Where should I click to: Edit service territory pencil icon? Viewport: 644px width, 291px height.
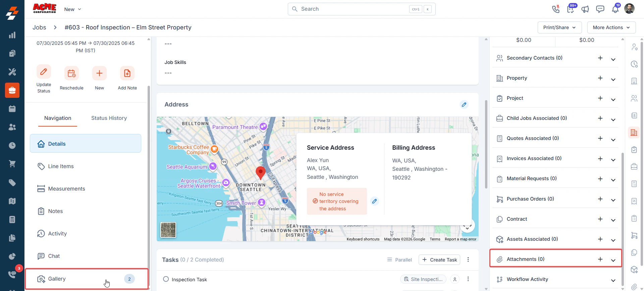coord(374,201)
